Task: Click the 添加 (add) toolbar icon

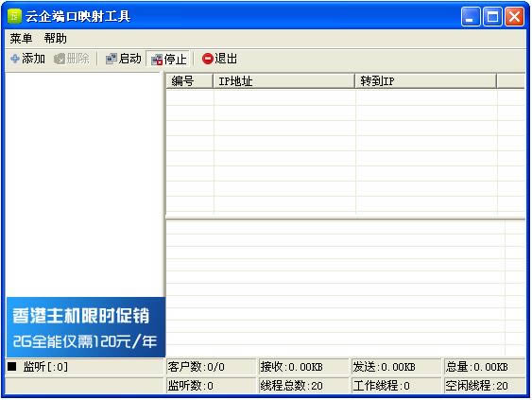Action: [15, 59]
